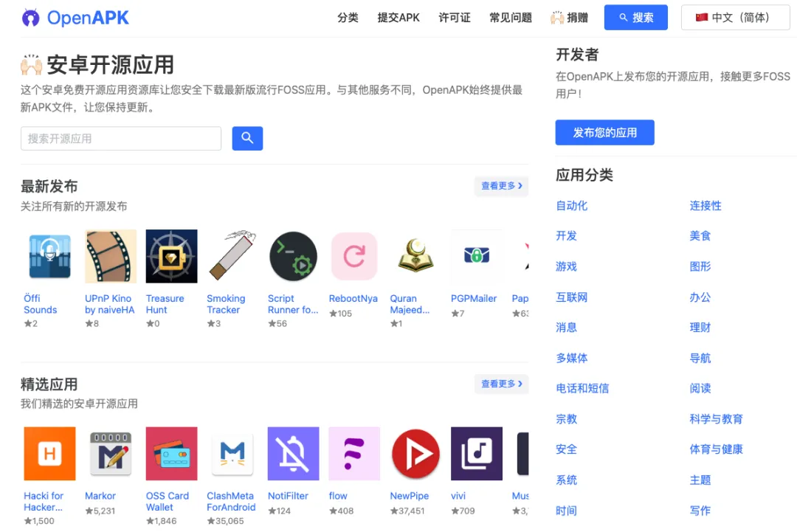Click the ClashMeta ForAndroid name link
This screenshot has height=532, width=797.
pyautogui.click(x=231, y=502)
